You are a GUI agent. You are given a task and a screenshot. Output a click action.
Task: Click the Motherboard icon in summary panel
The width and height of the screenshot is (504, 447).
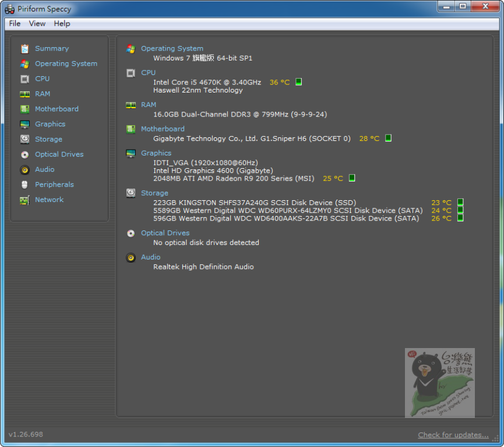[131, 129]
